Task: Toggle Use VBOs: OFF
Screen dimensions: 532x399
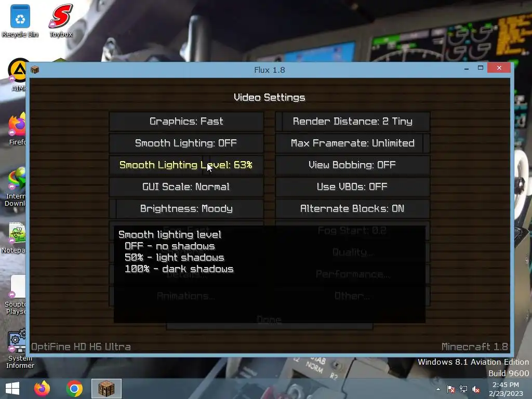Action: 353,187
